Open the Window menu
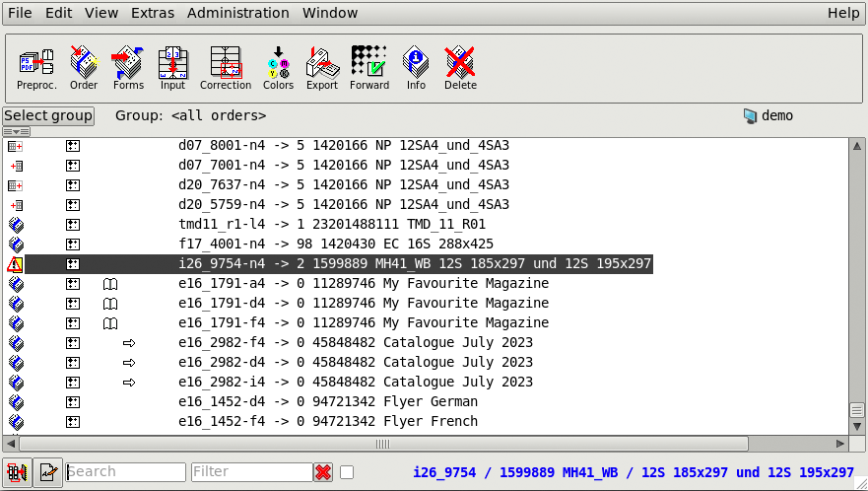868x491 pixels. click(x=330, y=13)
